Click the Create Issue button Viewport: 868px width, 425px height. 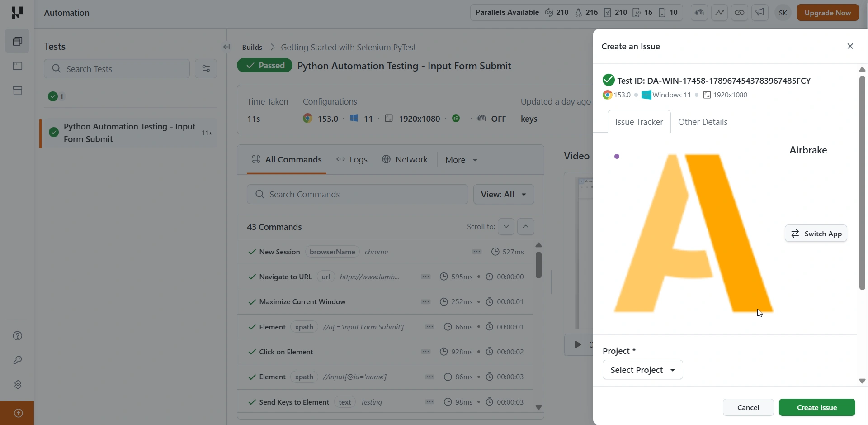tap(817, 407)
